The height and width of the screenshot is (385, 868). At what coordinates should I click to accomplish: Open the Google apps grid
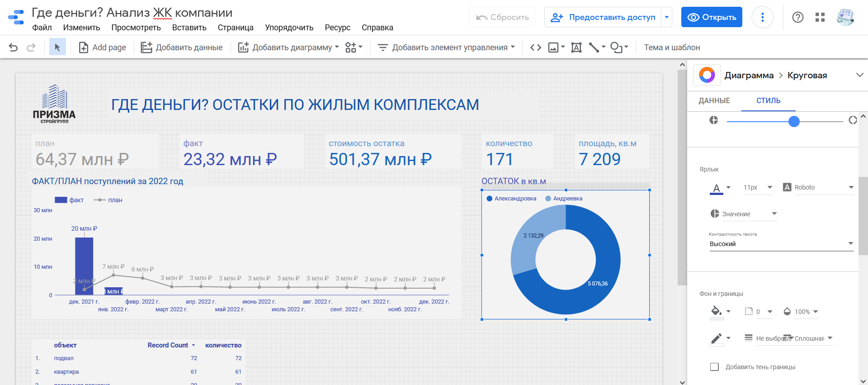(x=820, y=17)
